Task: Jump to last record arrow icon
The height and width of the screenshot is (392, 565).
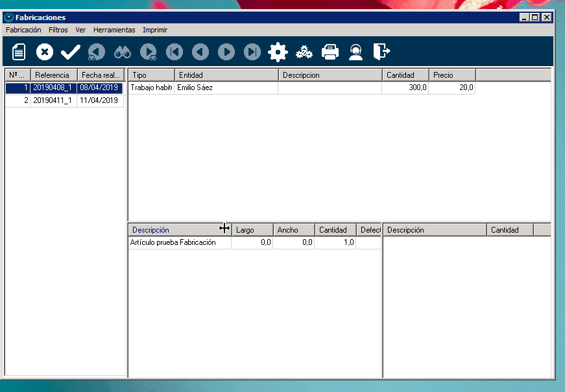Action: (x=252, y=52)
